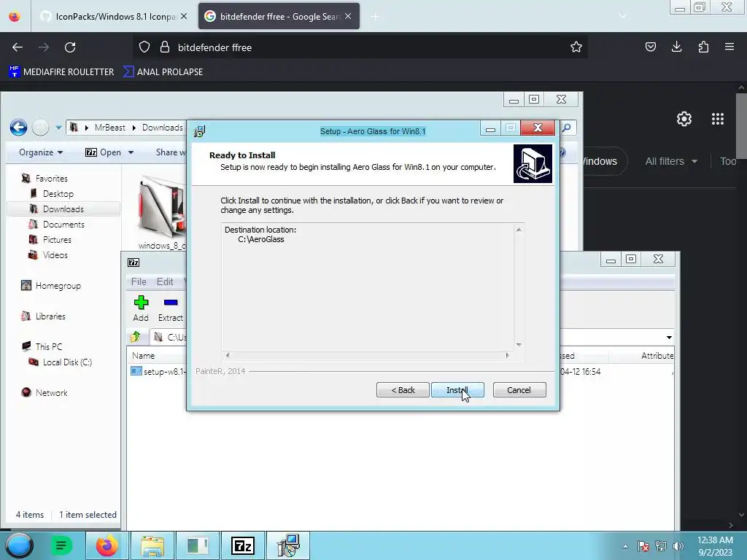Open 7-Zip path dropdown arrow
747x560 pixels.
(x=669, y=337)
